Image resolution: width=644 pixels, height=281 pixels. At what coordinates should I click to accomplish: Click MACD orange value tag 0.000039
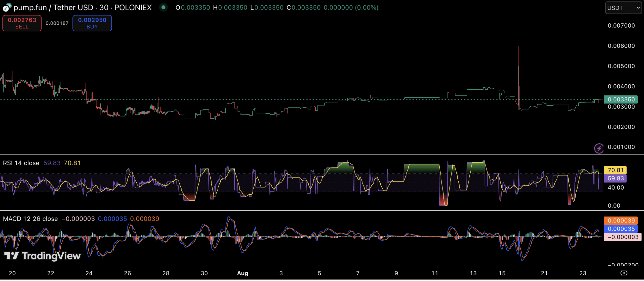point(621,221)
